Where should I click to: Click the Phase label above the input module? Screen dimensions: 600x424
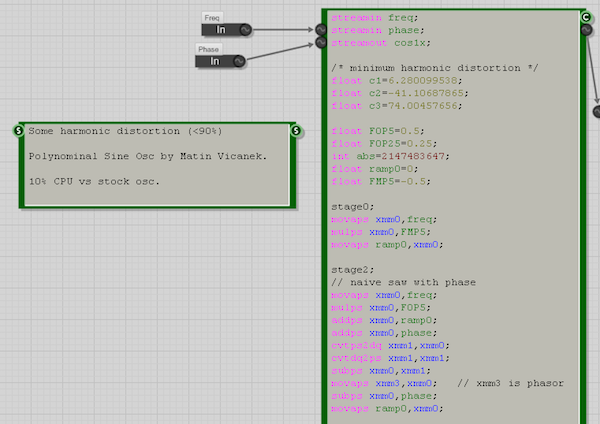[x=208, y=49]
